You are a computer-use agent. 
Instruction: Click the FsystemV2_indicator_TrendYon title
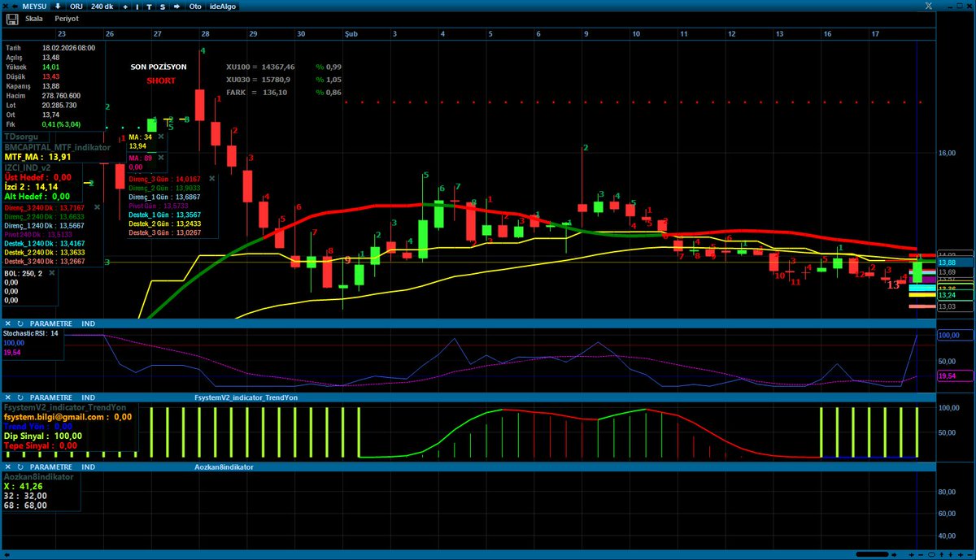(x=246, y=396)
